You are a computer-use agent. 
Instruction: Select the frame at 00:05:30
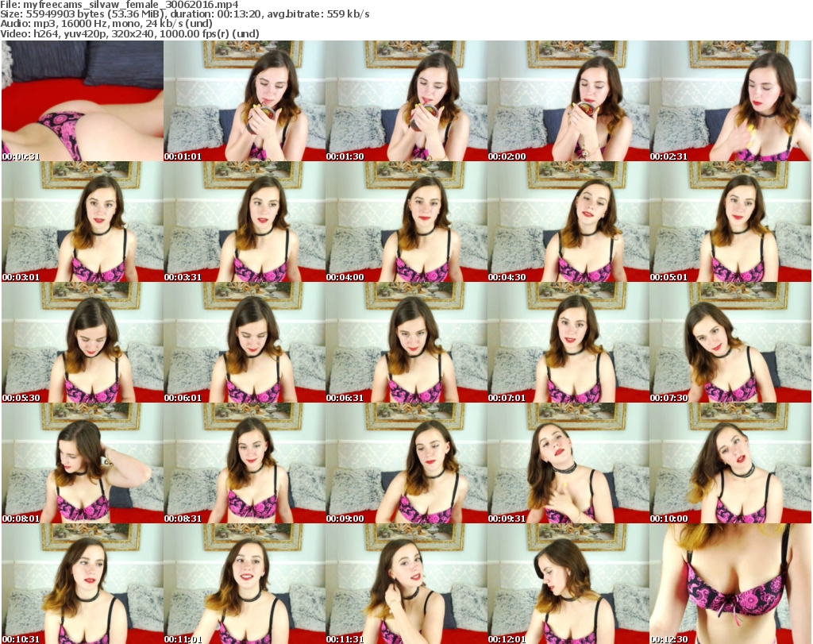82,342
